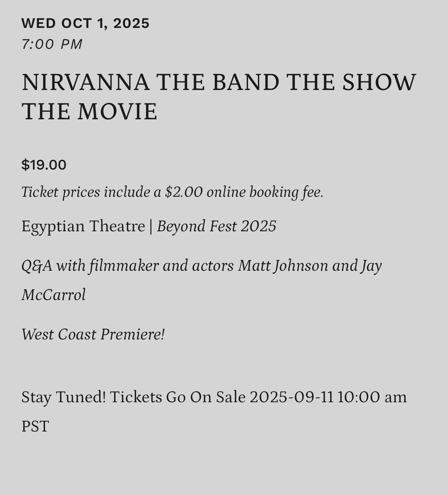Click the Q&A text
The image size is (448, 495).
pos(37,266)
